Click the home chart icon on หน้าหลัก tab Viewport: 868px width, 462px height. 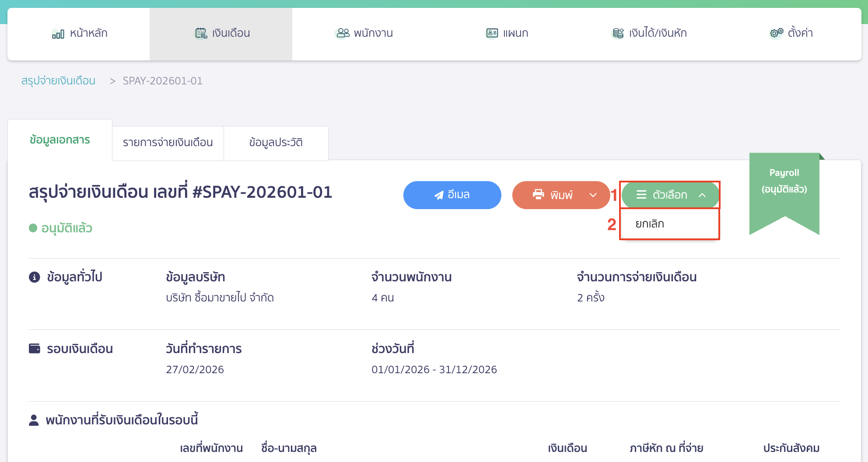pyautogui.click(x=57, y=33)
